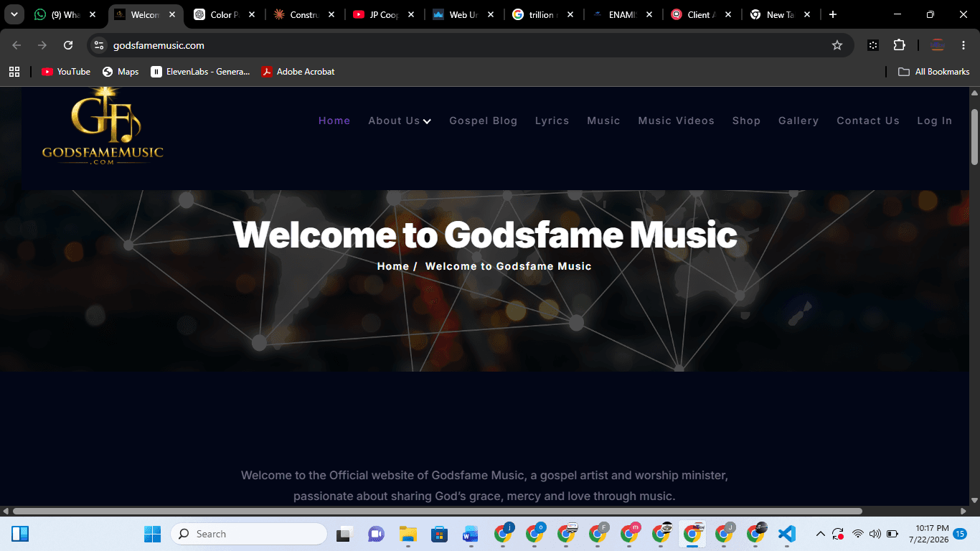Viewport: 980px width, 551px height.
Task: Bookmark this page with the star icon
Action: [x=837, y=45]
